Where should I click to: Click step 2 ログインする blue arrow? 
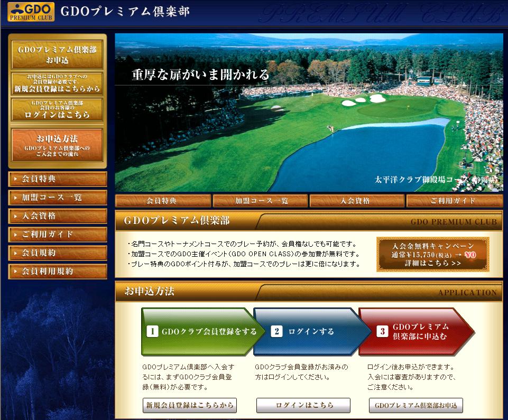click(x=312, y=332)
